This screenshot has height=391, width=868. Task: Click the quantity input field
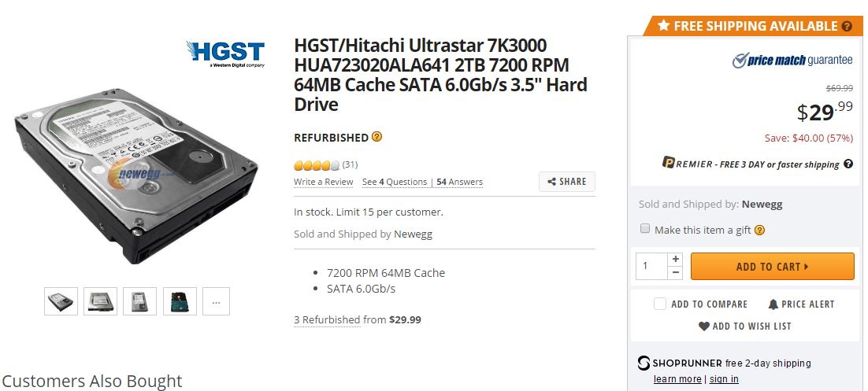pos(652,266)
